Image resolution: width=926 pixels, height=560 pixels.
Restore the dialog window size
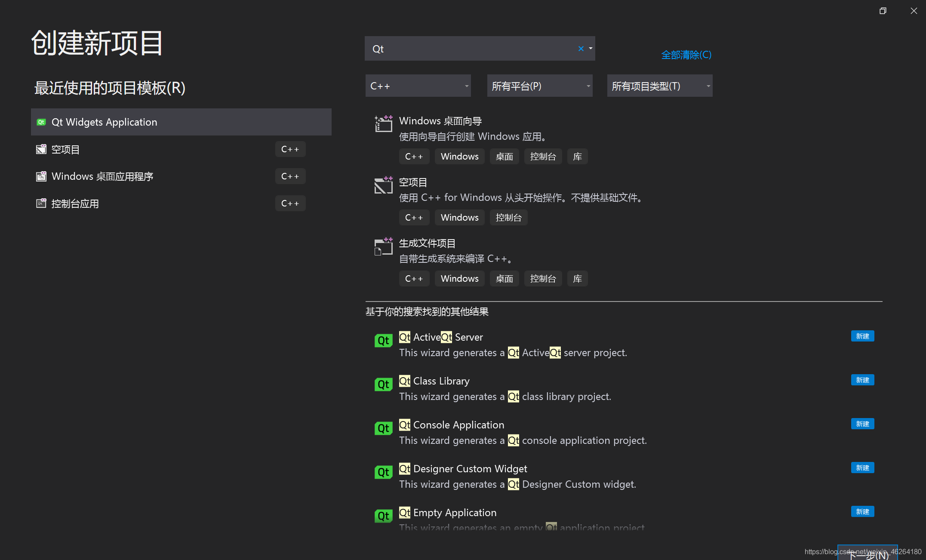click(x=883, y=11)
